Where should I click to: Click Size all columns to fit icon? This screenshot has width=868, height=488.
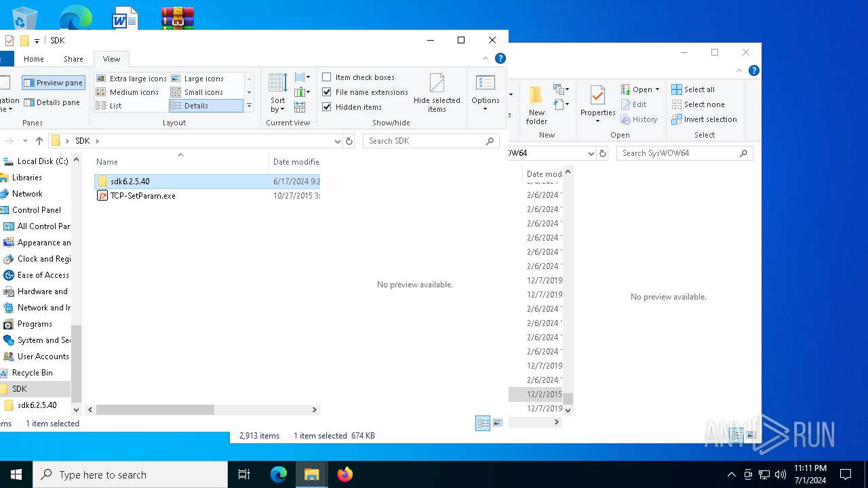(x=300, y=107)
